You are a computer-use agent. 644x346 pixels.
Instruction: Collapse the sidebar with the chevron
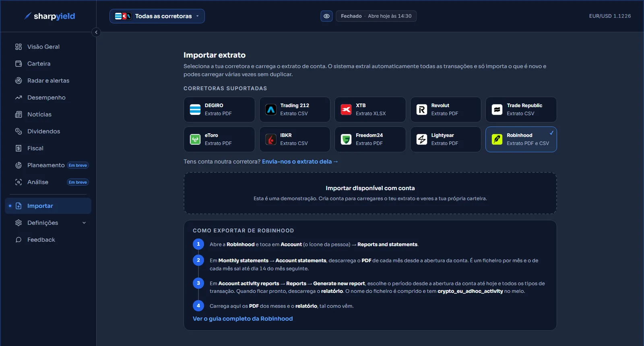[x=96, y=32]
